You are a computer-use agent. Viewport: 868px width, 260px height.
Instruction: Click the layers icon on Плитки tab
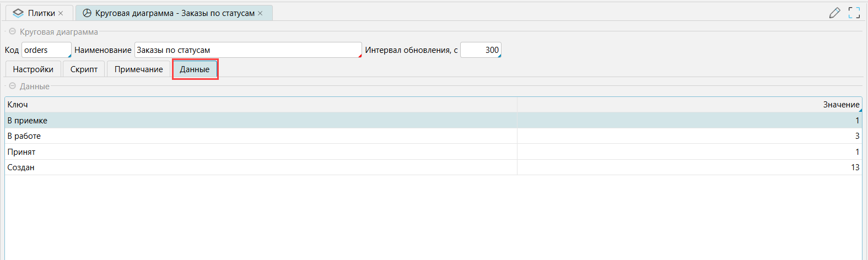18,13
